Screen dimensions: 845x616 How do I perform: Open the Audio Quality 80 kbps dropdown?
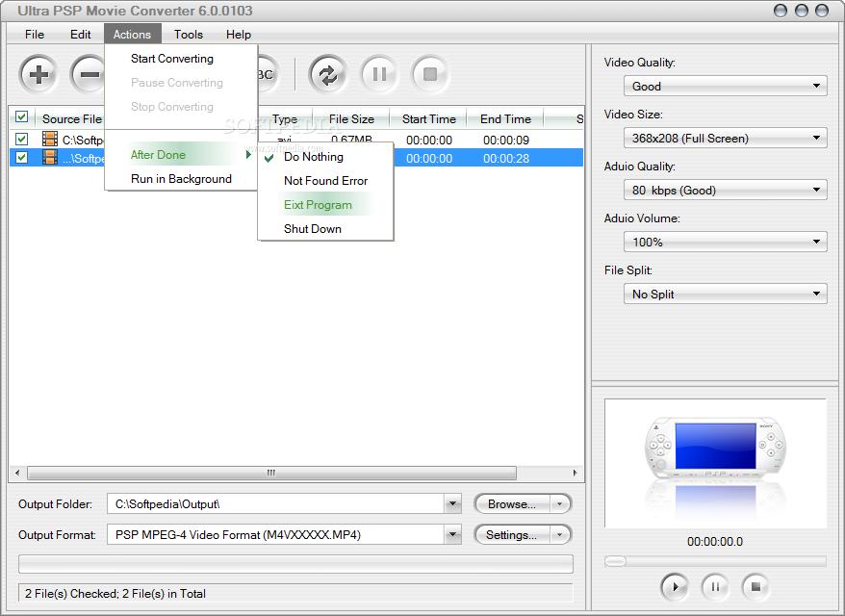coord(726,190)
